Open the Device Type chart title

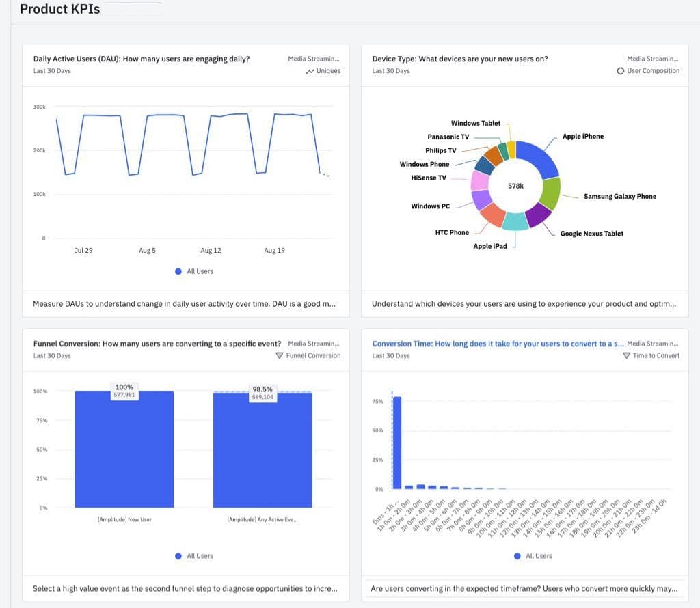click(459, 59)
